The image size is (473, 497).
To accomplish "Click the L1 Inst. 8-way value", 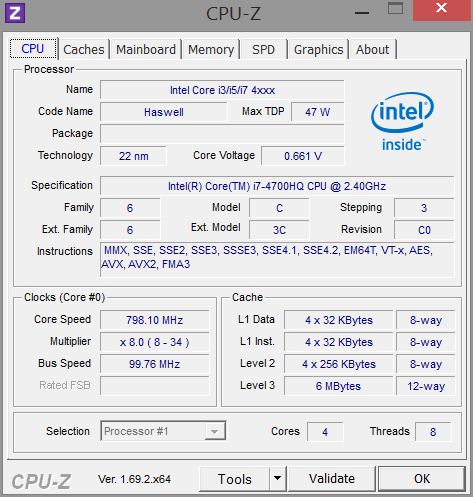I will point(426,342).
